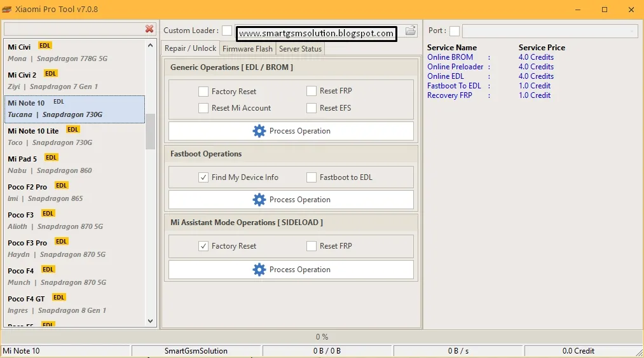Click Fastboot To EDL service name

coord(454,85)
